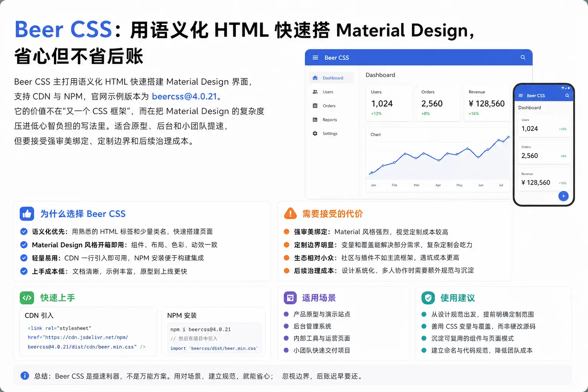Click the Users 1,024 card on desktop dashboard
This screenshot has height=392, width=588.
point(389,103)
